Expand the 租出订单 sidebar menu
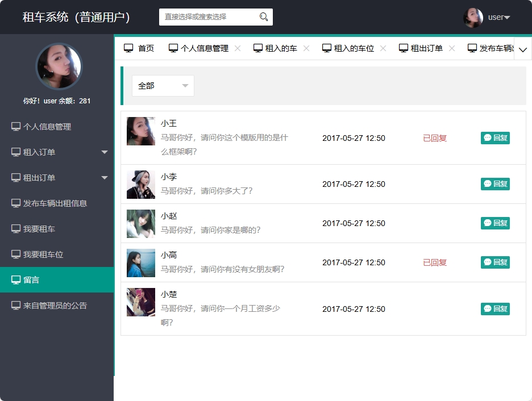532x401 pixels. 104,177
